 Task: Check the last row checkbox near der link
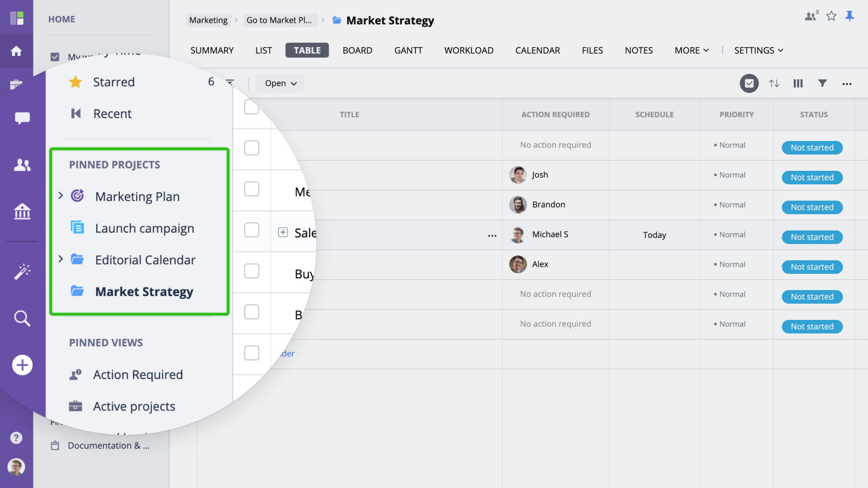(252, 352)
